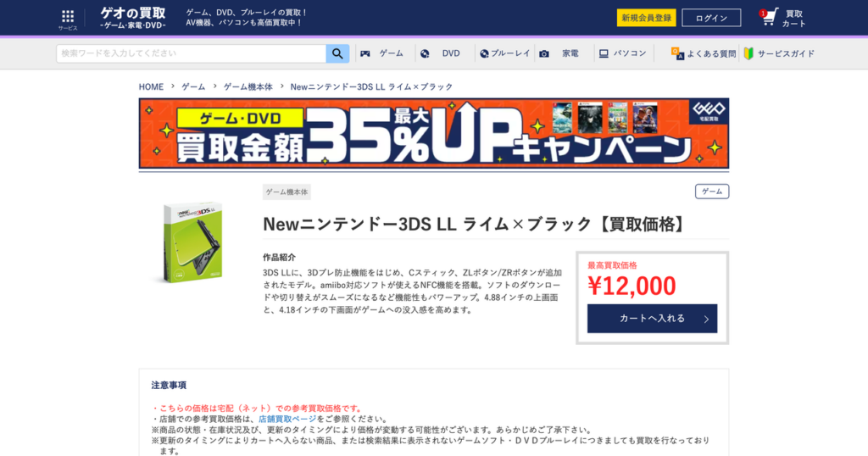This screenshot has height=456, width=868.
Task: Click the カートへ入れる button
Action: click(x=652, y=319)
